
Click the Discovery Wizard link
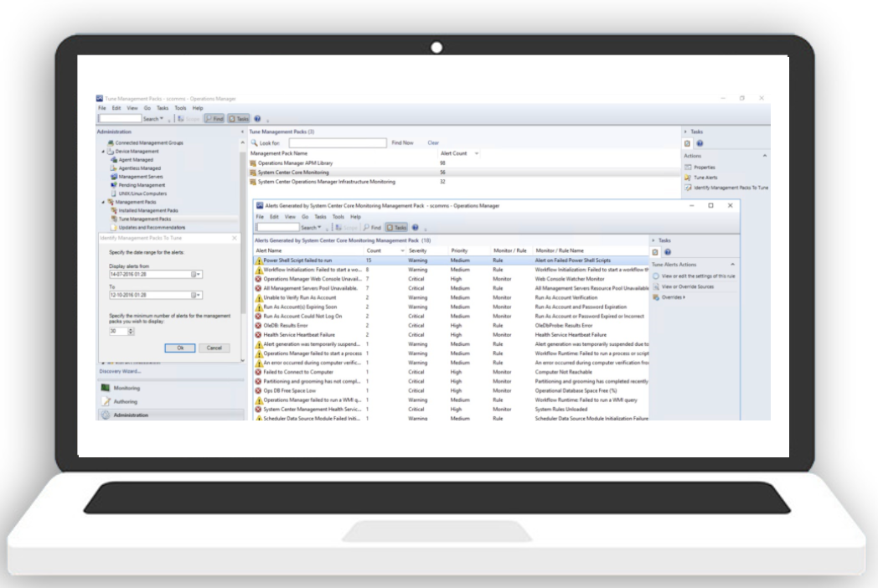[120, 371]
